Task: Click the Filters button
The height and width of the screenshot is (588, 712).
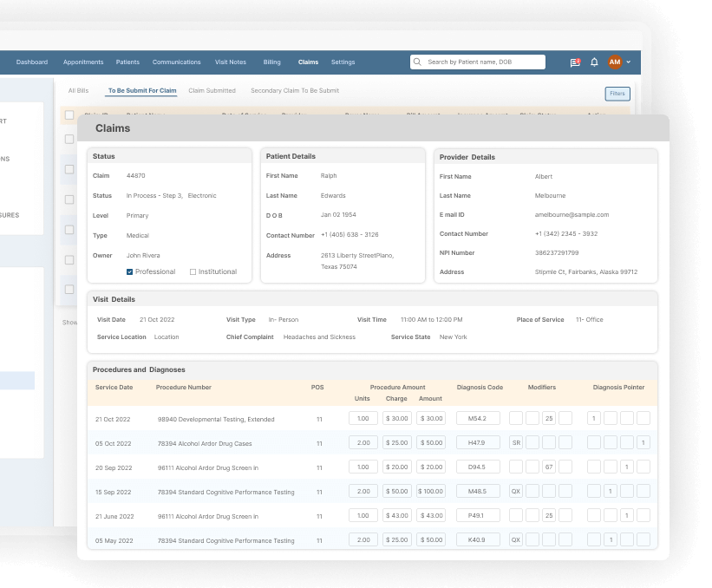Action: tap(617, 94)
